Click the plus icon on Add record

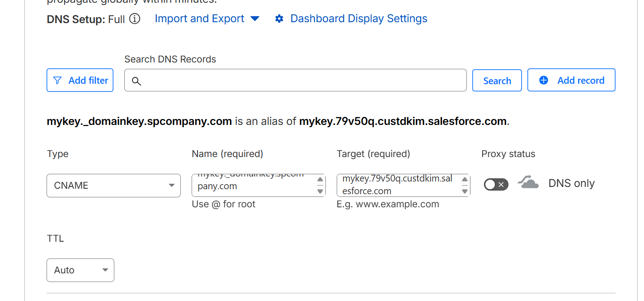[x=544, y=81]
